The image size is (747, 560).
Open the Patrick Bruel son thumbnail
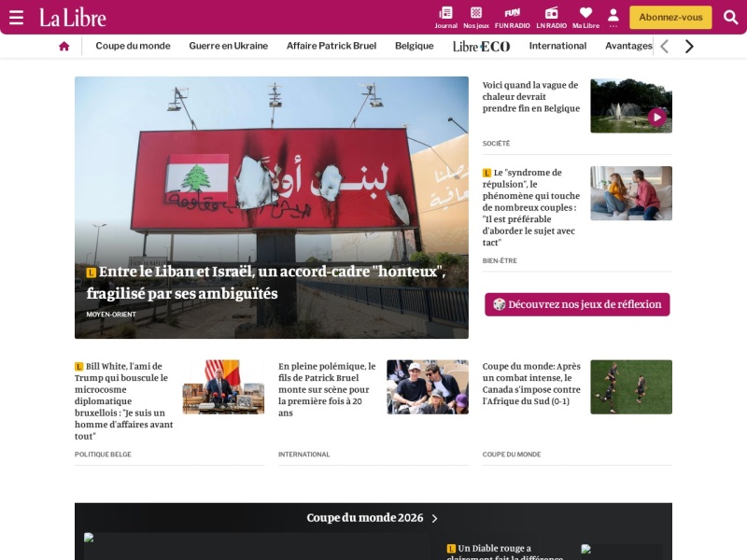(428, 387)
